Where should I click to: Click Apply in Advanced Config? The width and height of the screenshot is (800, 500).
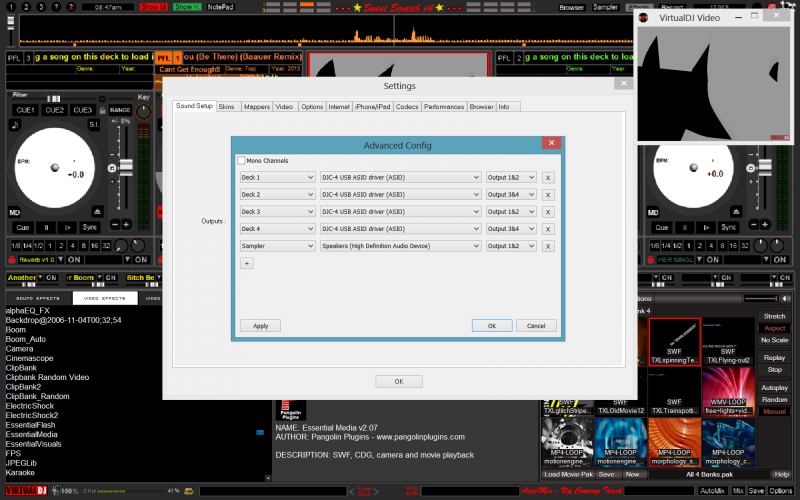click(260, 326)
